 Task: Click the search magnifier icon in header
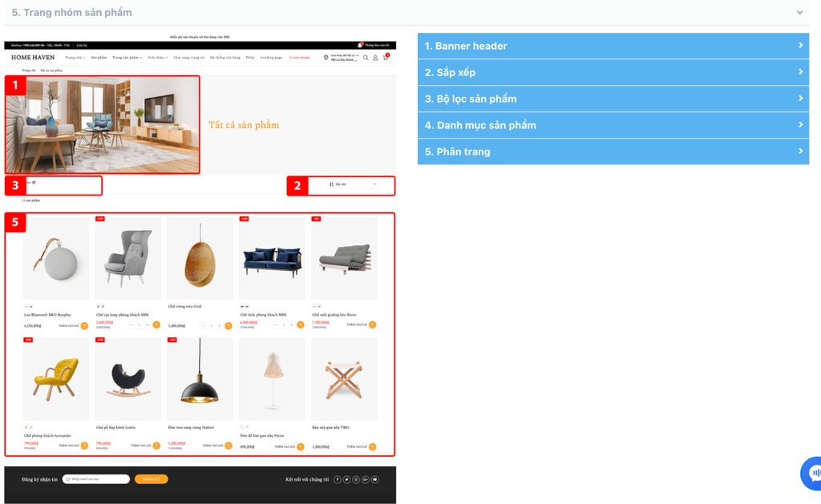pos(366,58)
